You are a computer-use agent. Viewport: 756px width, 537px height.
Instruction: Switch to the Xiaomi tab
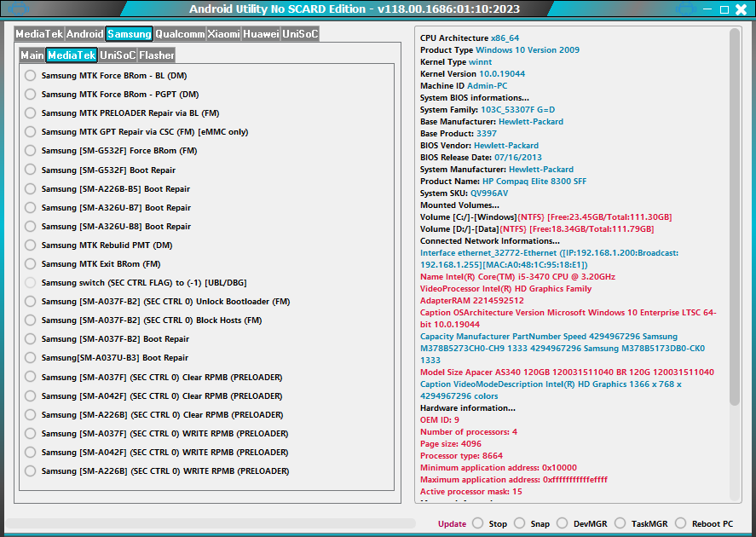click(223, 34)
